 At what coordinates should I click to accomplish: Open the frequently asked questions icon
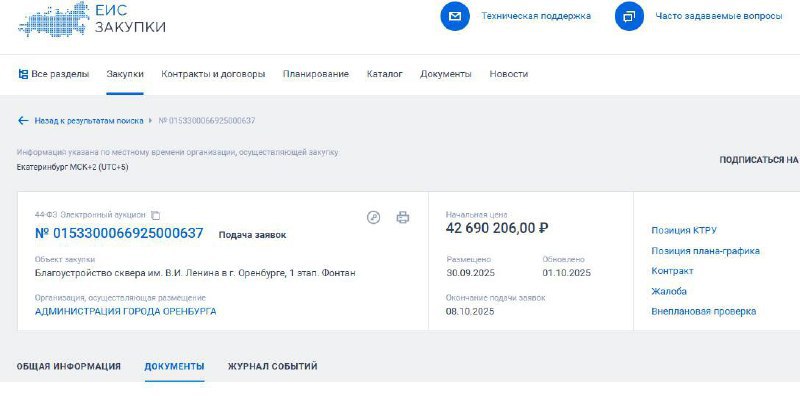630,16
